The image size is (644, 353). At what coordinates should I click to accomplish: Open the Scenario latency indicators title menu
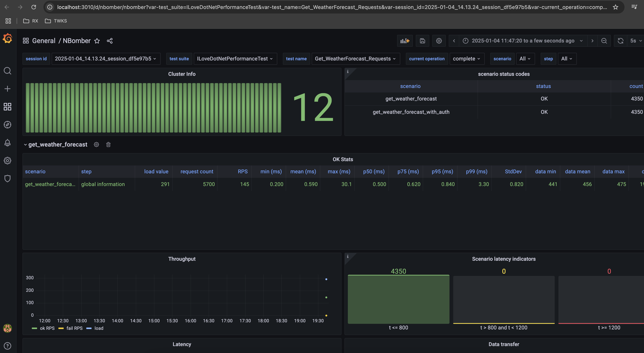pos(504,259)
